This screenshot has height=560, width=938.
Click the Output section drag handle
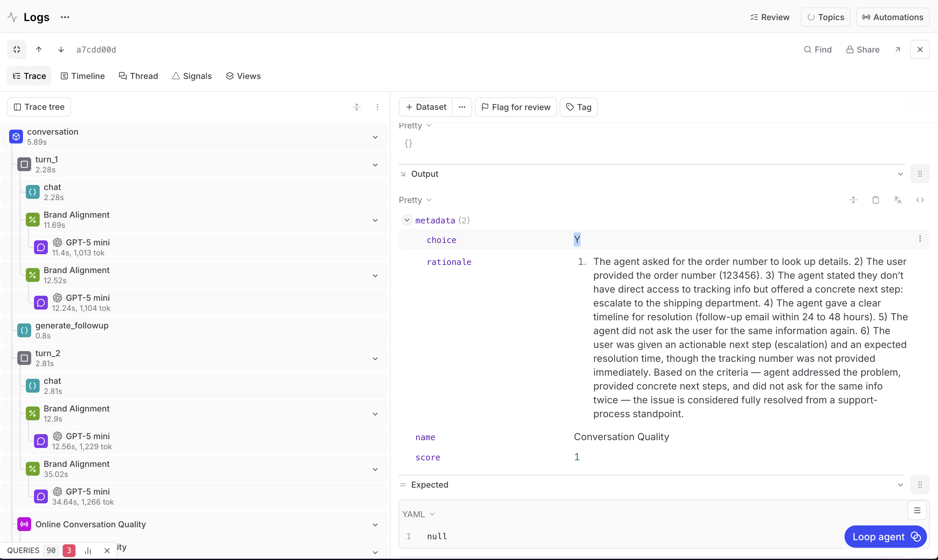tap(920, 174)
